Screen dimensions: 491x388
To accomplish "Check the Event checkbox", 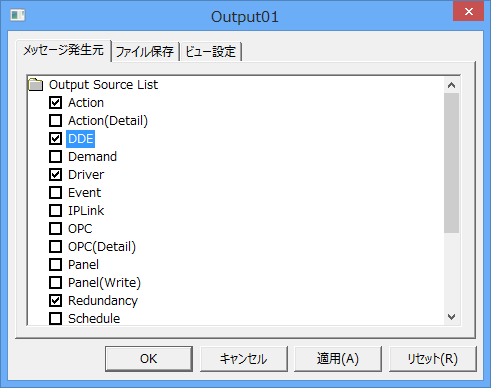I will (55, 193).
